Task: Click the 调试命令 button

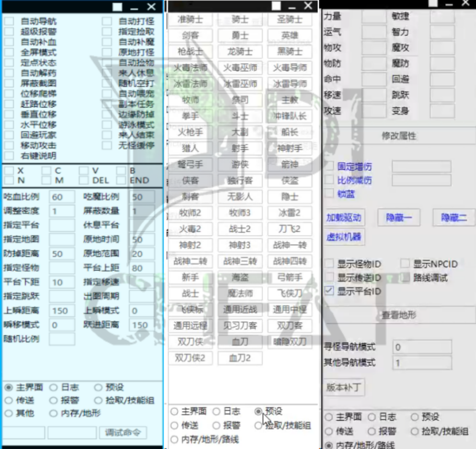Action: pos(123,432)
